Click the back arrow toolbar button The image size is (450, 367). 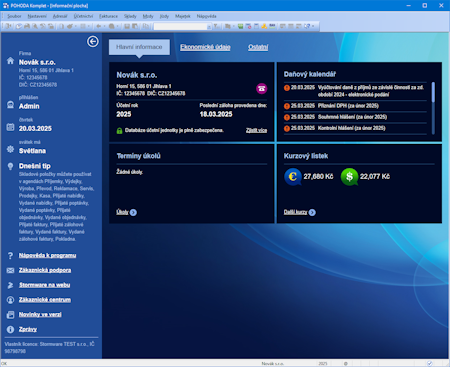(x=99, y=26)
